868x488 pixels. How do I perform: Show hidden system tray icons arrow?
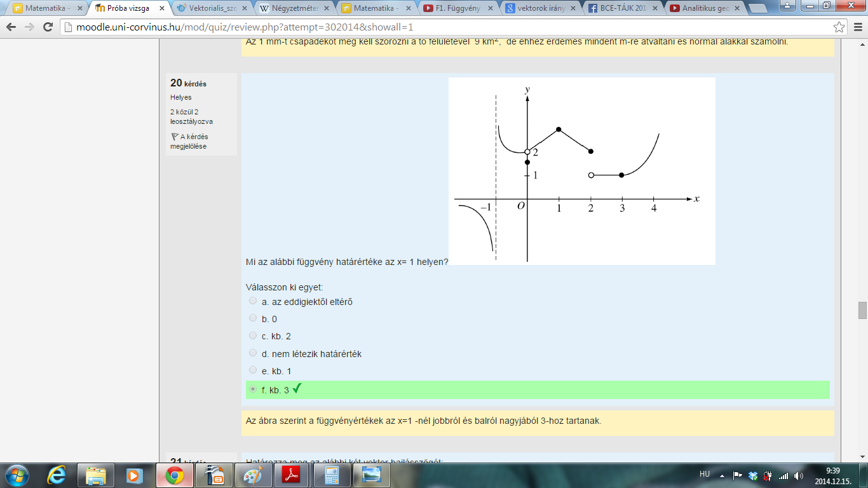point(722,475)
